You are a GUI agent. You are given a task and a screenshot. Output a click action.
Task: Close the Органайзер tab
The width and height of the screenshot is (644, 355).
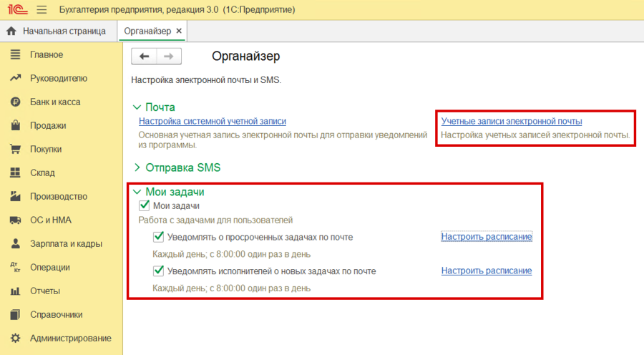point(179,31)
